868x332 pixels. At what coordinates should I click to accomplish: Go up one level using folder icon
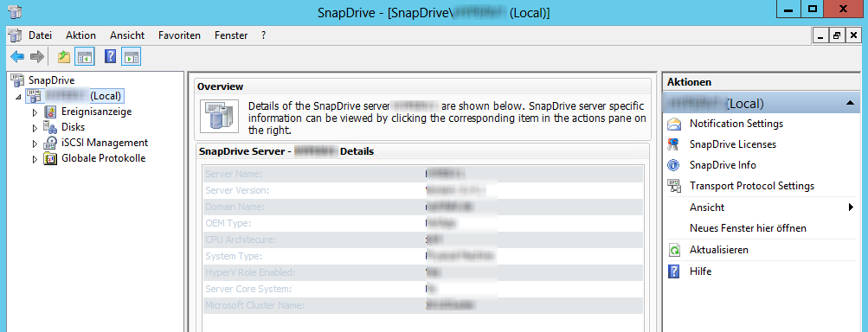pos(64,56)
